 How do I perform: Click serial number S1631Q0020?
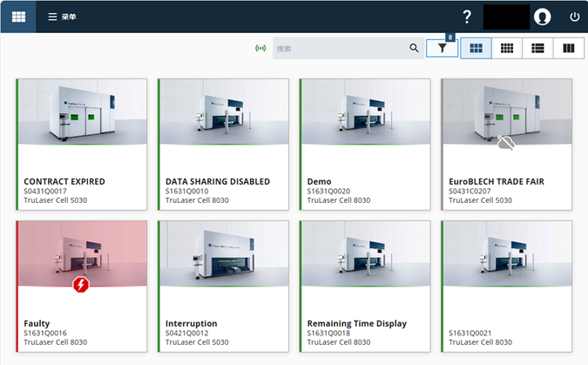[329, 192]
